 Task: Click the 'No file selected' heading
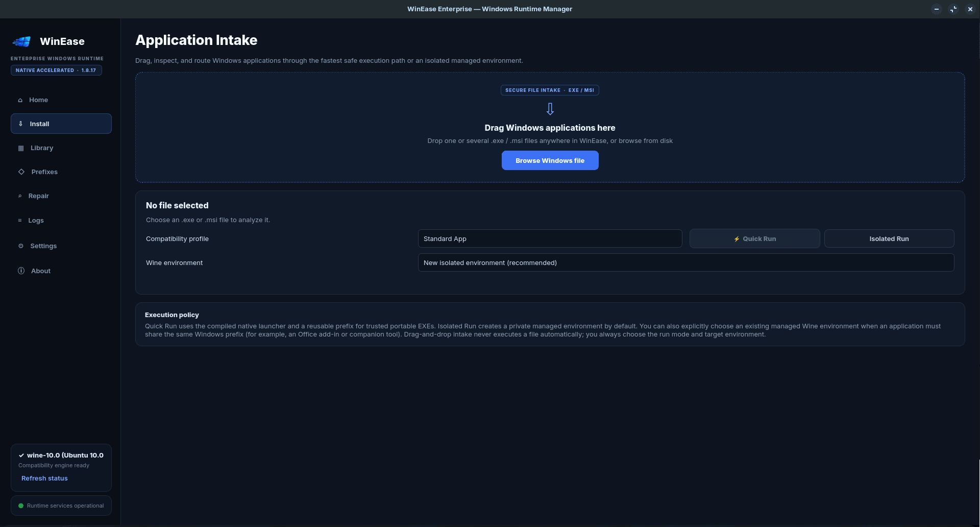pos(177,205)
